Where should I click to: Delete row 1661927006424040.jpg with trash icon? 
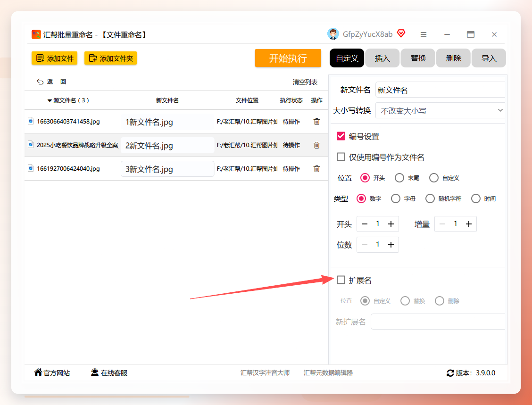pos(316,169)
